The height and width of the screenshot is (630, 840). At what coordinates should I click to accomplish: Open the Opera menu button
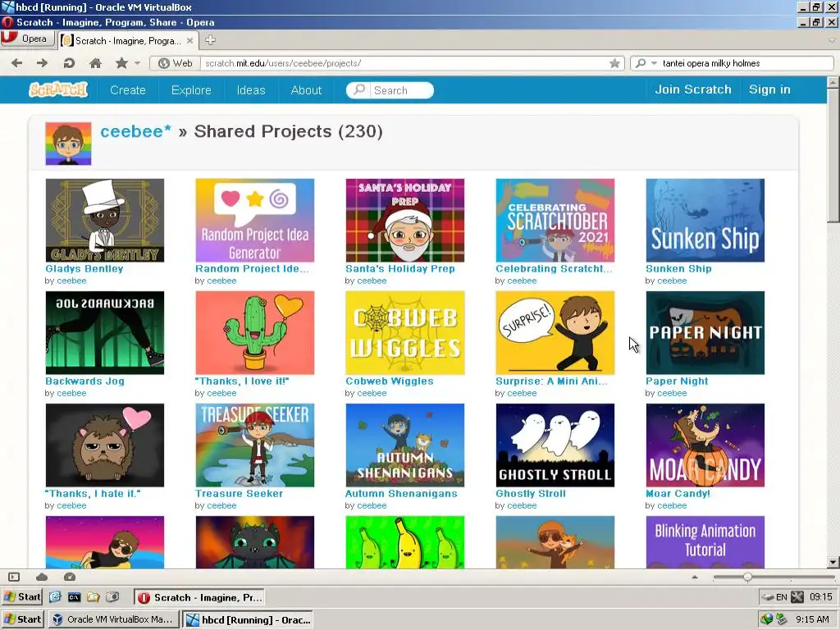click(27, 39)
